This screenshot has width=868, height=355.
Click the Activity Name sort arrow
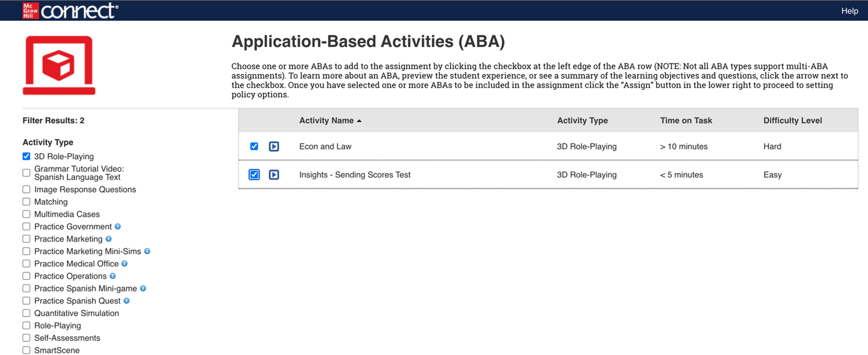pyautogui.click(x=359, y=121)
